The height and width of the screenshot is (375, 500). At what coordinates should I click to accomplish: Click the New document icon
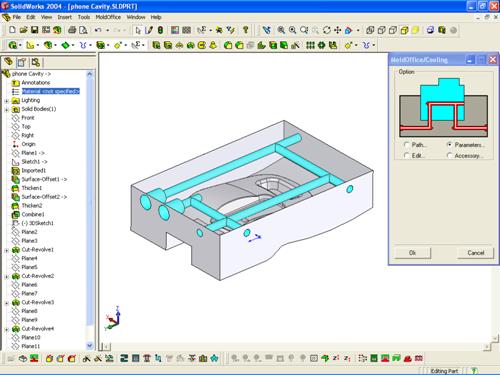pos(12,30)
